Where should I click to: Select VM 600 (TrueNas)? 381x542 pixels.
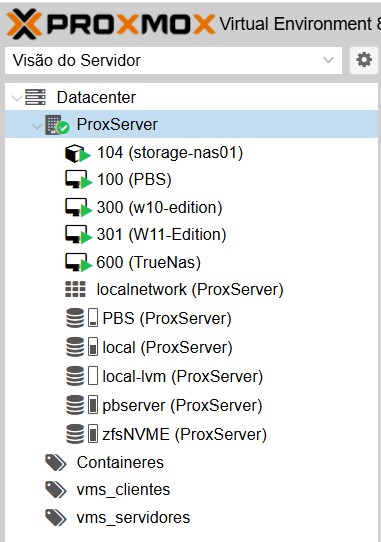(x=149, y=262)
